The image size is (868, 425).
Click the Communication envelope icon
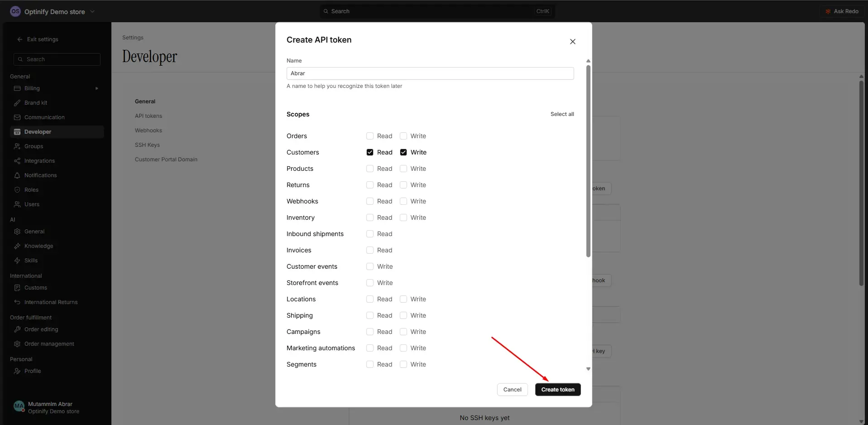pyautogui.click(x=17, y=117)
